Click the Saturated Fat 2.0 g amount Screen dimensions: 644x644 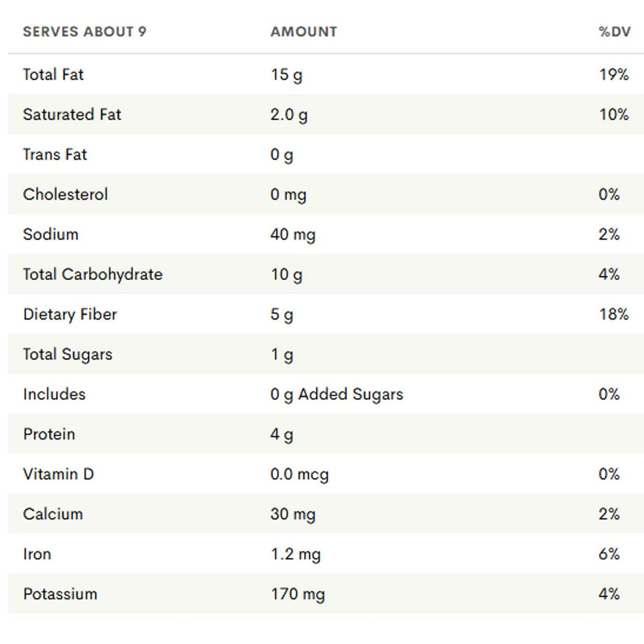289,115
